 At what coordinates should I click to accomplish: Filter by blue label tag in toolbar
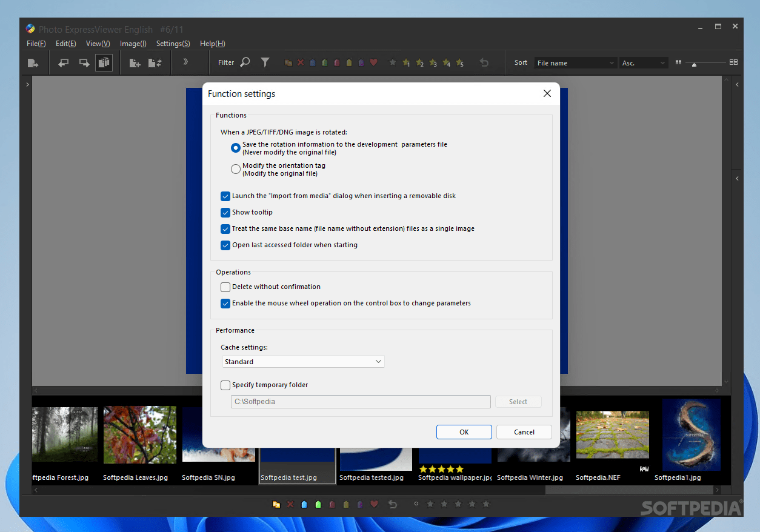click(313, 62)
